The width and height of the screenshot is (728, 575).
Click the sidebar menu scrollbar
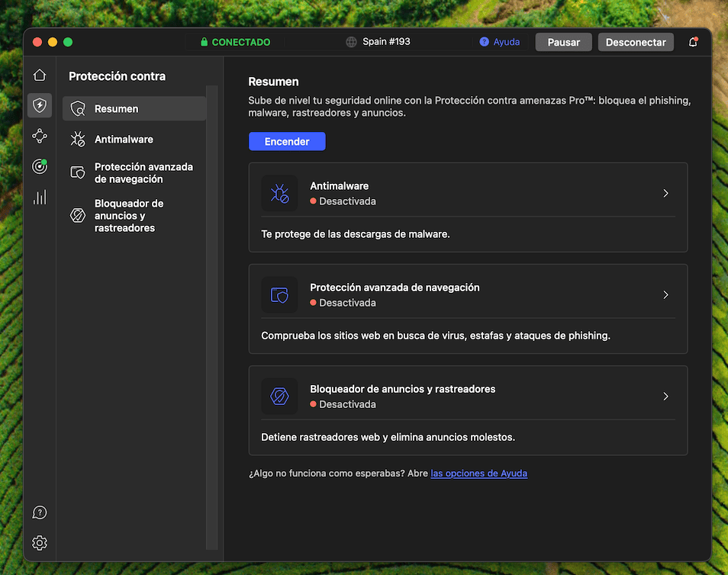[x=211, y=317]
